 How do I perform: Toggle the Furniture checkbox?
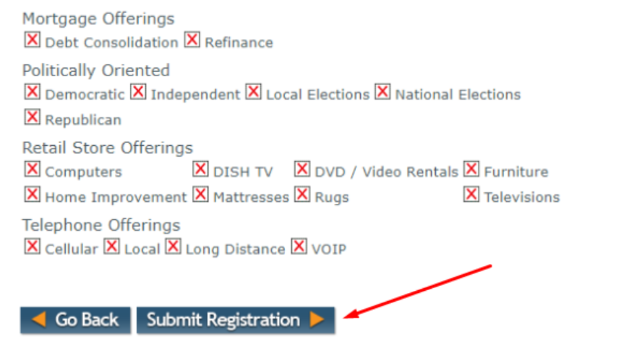coord(471,169)
